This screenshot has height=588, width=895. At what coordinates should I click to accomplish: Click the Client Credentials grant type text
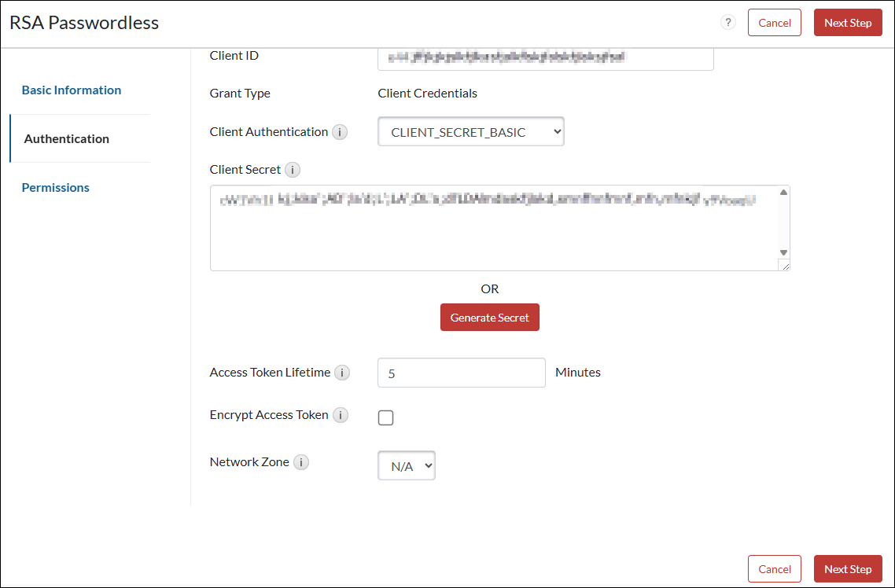[x=428, y=94]
